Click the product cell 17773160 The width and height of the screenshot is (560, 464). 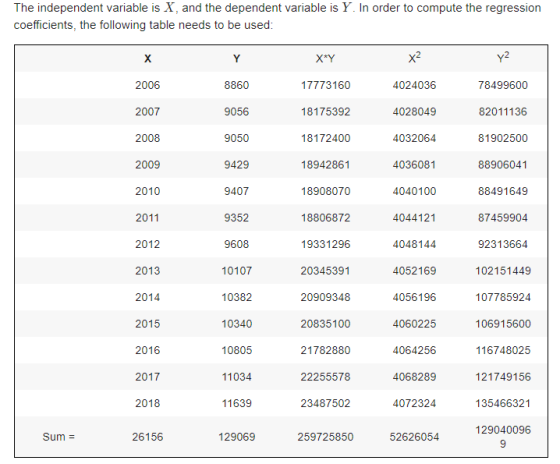tap(325, 85)
